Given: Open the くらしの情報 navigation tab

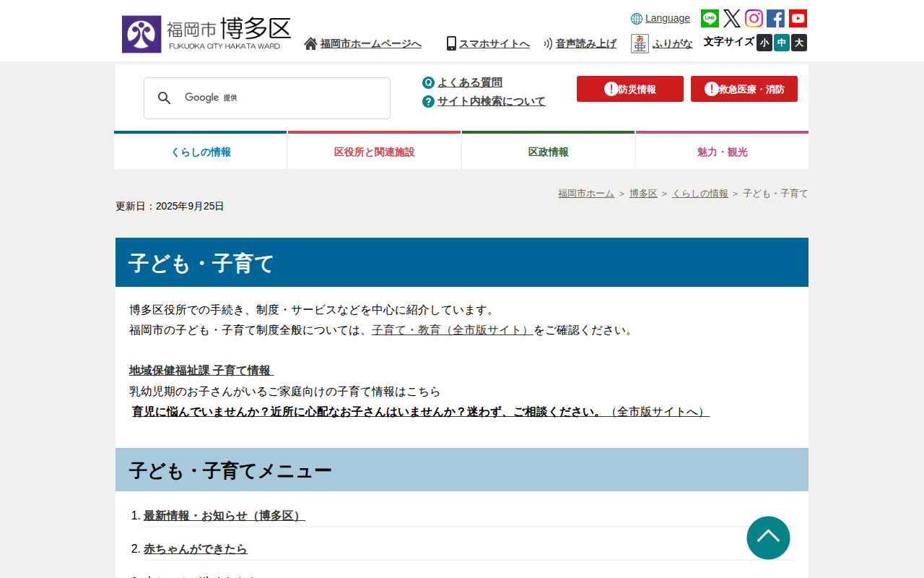Looking at the screenshot, I should (201, 151).
